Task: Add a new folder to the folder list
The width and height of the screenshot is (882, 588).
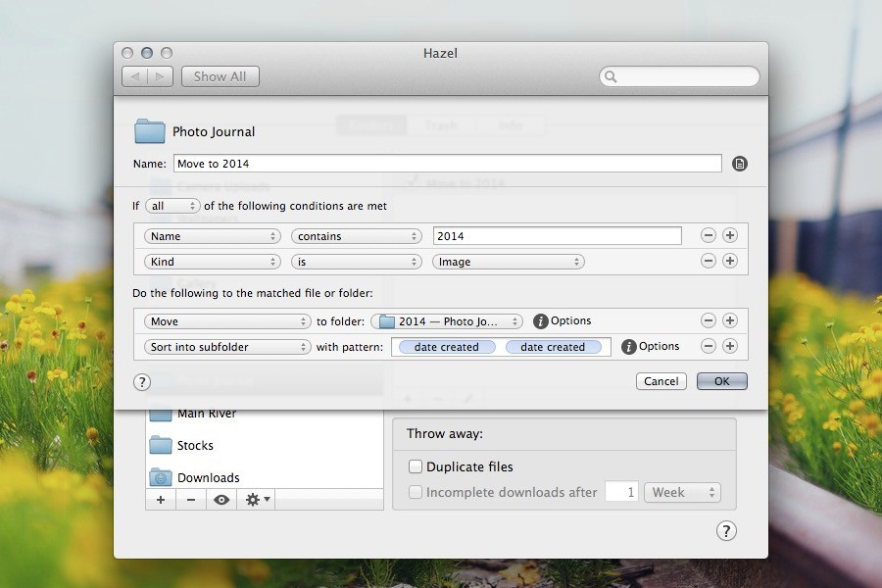Action: click(161, 500)
